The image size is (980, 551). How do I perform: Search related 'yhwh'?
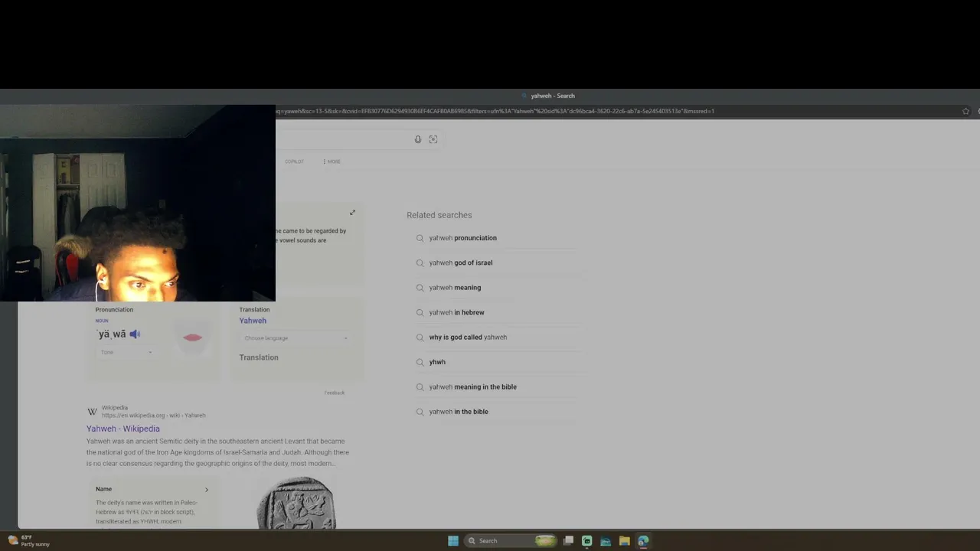[437, 362]
